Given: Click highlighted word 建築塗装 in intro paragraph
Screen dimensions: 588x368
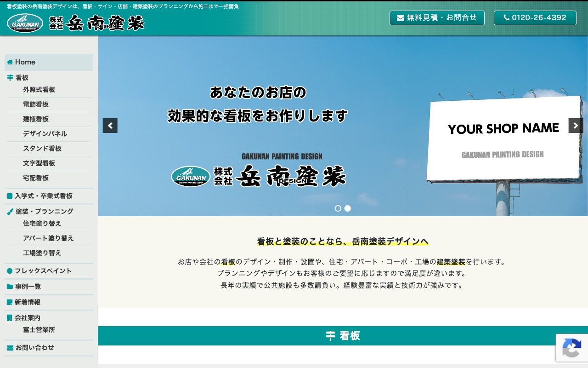Looking at the screenshot, I should [x=451, y=262].
